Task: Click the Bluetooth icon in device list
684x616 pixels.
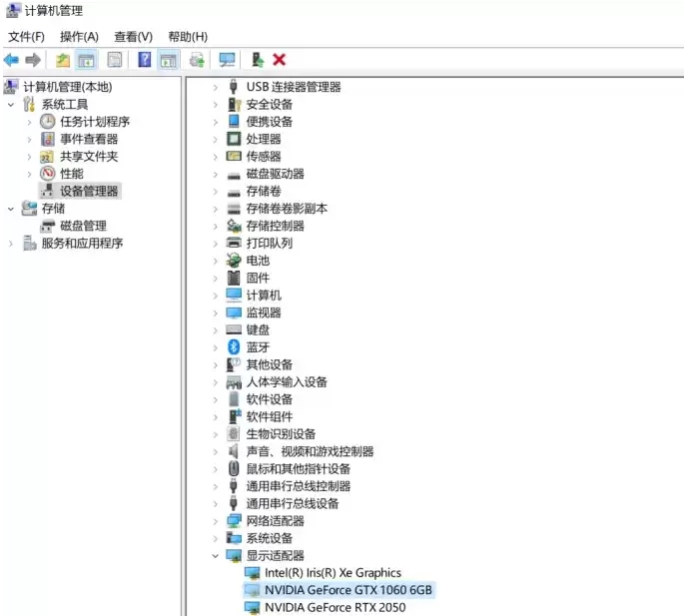Action: [x=234, y=346]
